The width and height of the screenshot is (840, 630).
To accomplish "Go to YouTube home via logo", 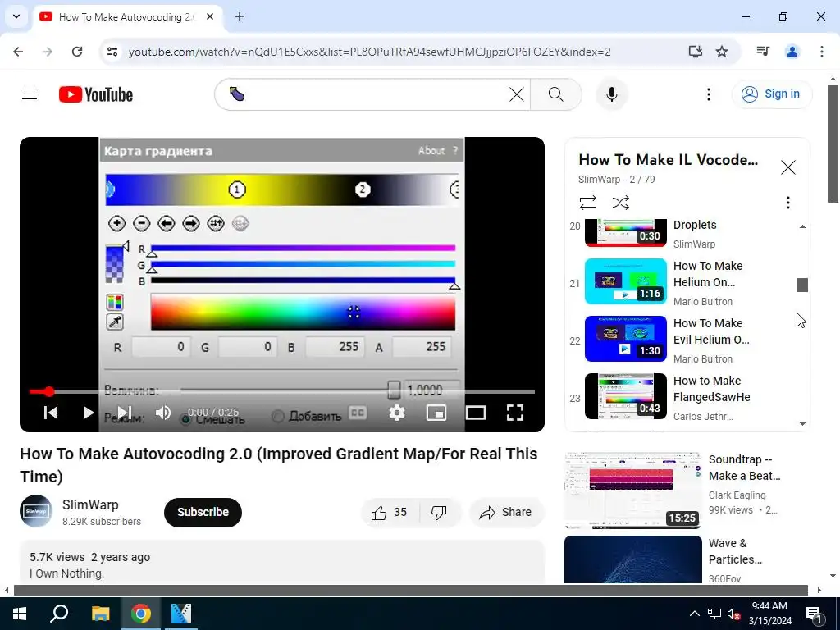I will pyautogui.click(x=96, y=94).
